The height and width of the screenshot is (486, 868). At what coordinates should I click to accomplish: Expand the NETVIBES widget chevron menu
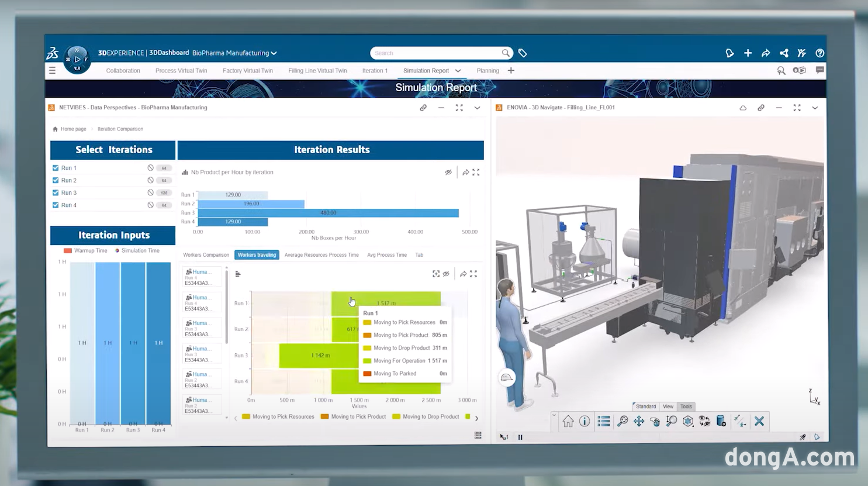477,108
